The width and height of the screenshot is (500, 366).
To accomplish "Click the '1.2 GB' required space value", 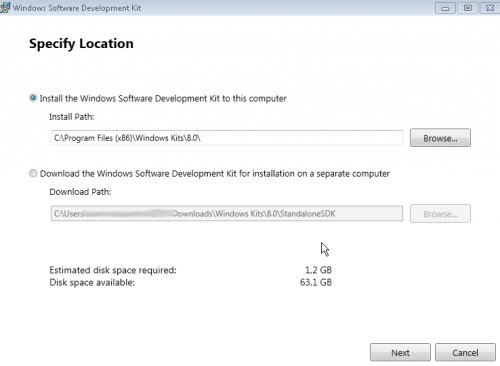I will pyautogui.click(x=318, y=270).
